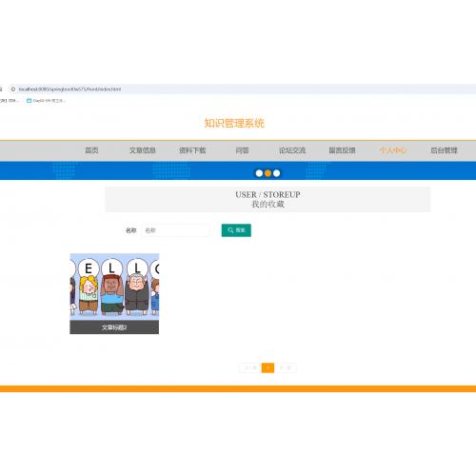
Task: Open the 文章信息 menu item
Action: pyautogui.click(x=143, y=150)
